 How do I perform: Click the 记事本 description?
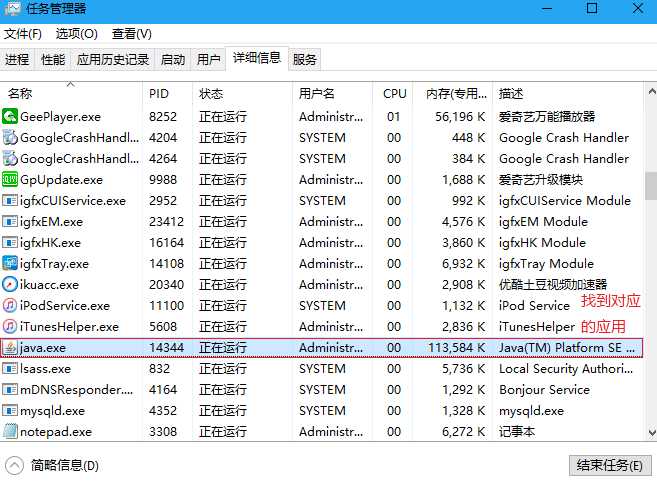(x=517, y=432)
